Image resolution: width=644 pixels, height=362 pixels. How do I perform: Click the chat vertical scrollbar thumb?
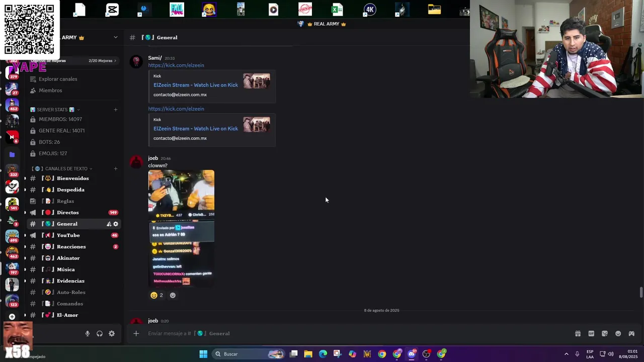pyautogui.click(x=641, y=293)
